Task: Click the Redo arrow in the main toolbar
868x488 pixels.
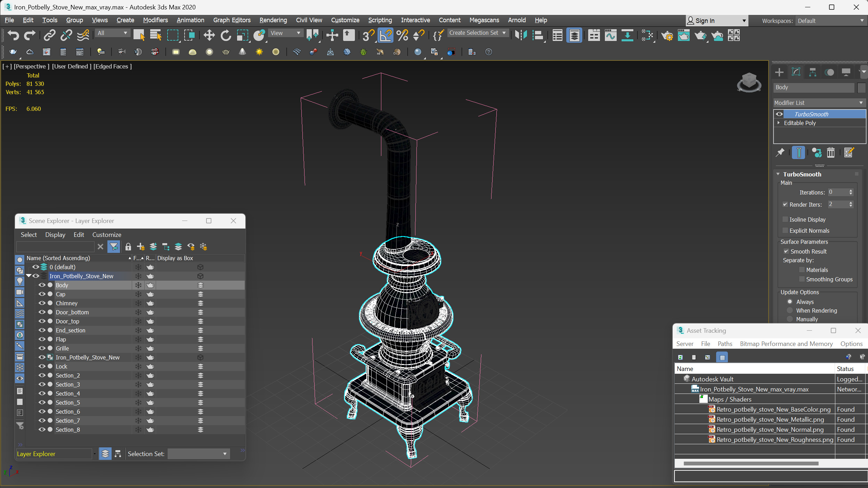Action: click(x=30, y=35)
